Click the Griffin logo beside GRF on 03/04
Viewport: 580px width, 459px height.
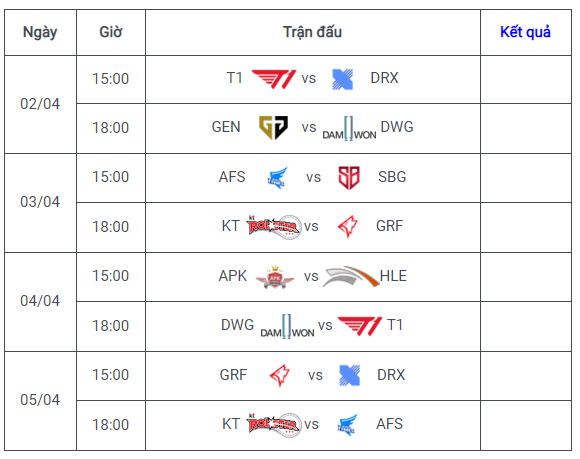348,227
